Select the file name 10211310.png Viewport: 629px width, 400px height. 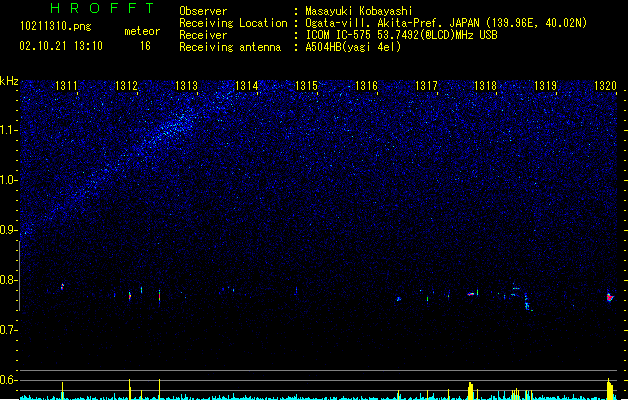[x=55, y=26]
